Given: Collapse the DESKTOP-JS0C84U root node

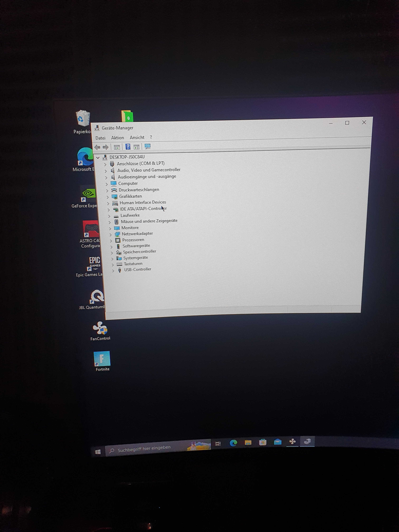Looking at the screenshot, I should tap(98, 158).
